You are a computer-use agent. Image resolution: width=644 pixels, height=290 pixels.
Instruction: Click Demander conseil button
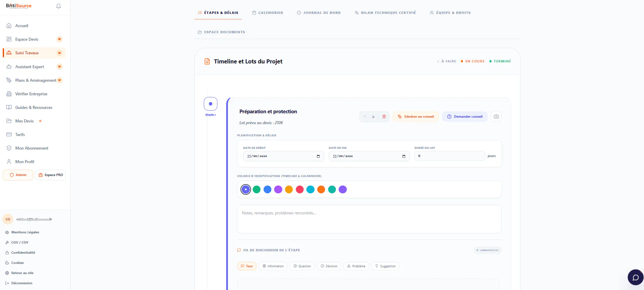pos(465,117)
